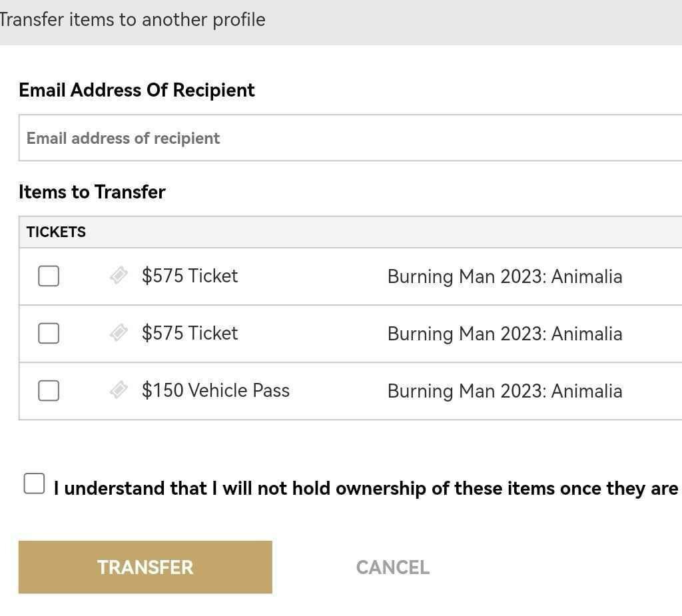Click the "Transfer items to another profile" title

pyautogui.click(x=132, y=20)
